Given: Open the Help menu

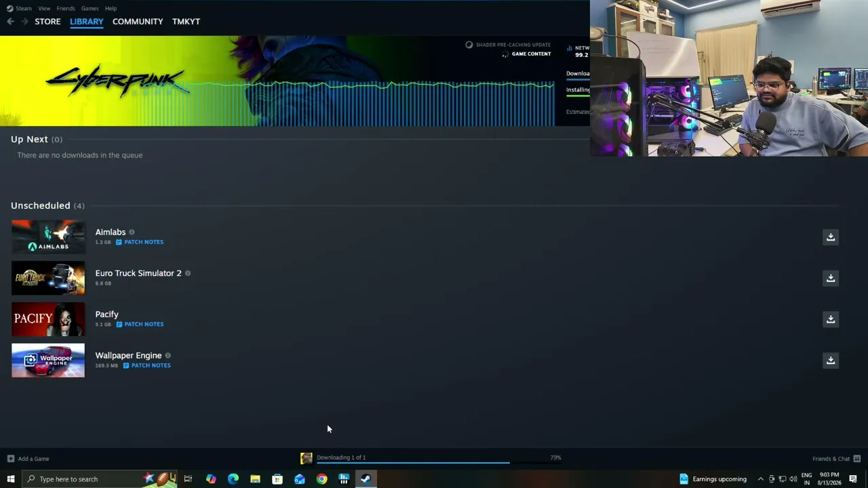Looking at the screenshot, I should 111,8.
